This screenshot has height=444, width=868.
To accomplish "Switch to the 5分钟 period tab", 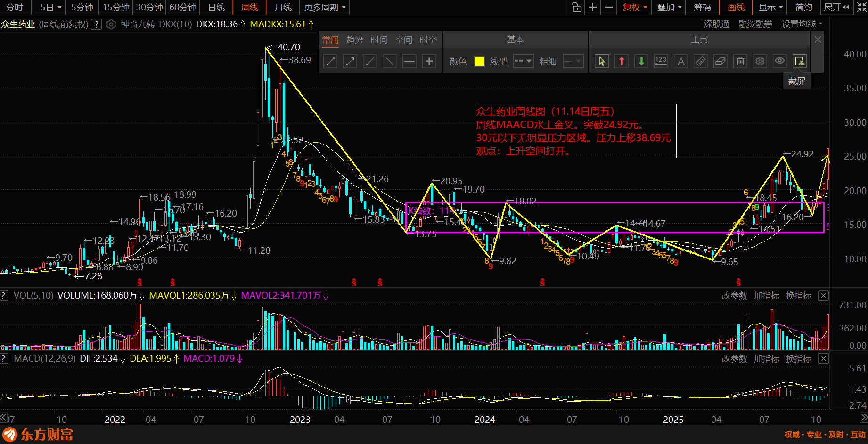I will (x=82, y=8).
